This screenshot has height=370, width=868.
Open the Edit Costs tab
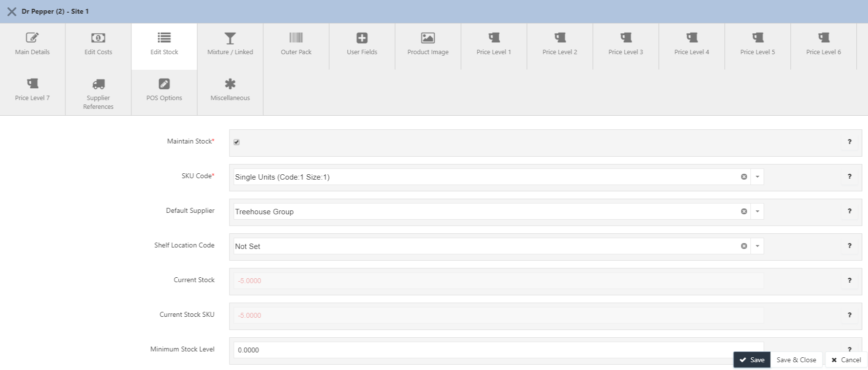[x=98, y=46]
